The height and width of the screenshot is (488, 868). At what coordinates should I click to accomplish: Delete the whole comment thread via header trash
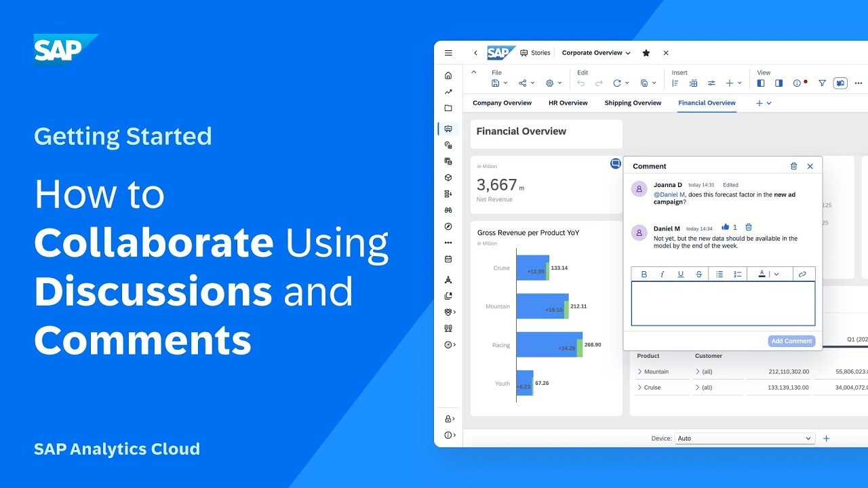tap(794, 166)
